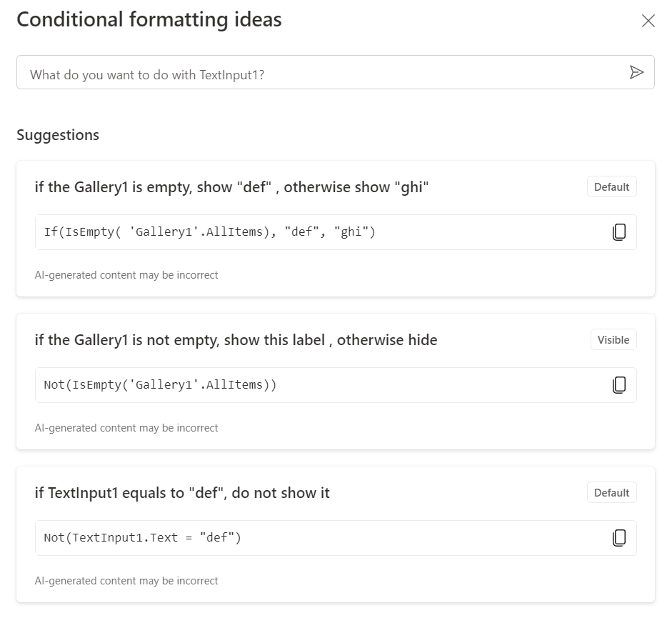Click the submit icon in the prompt field
Image resolution: width=672 pixels, height=633 pixels.
point(636,72)
